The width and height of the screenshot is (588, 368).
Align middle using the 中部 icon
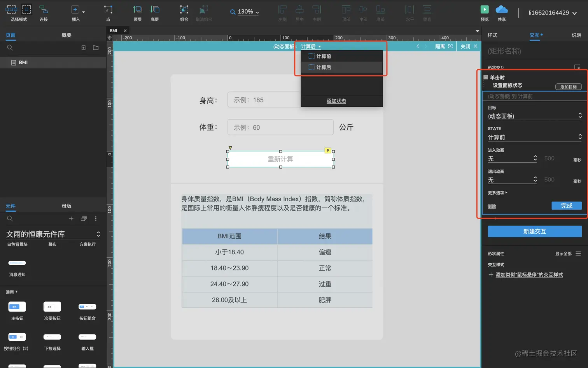(363, 9)
